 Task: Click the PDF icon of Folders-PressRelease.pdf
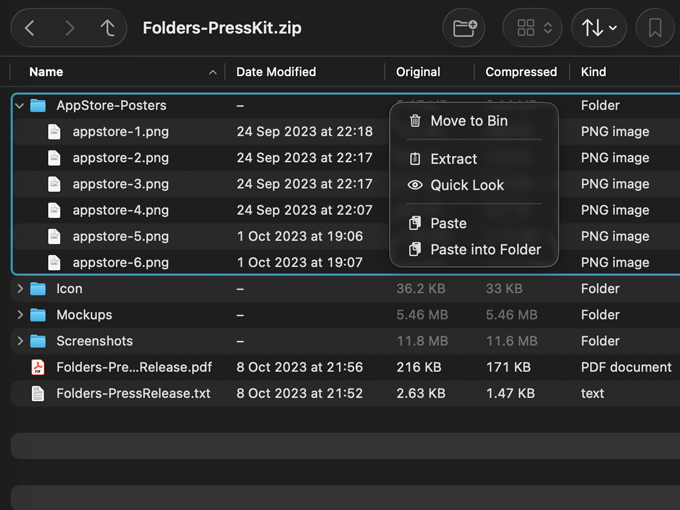coord(38,367)
